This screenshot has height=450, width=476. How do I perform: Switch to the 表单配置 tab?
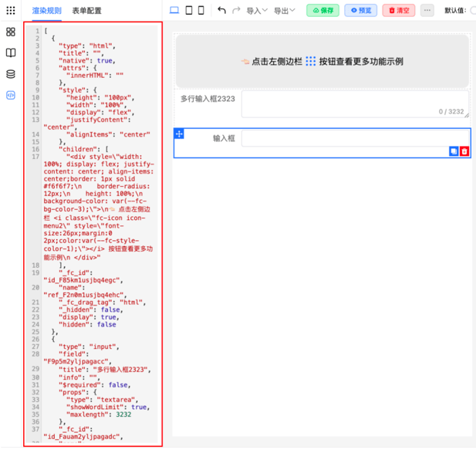click(86, 11)
